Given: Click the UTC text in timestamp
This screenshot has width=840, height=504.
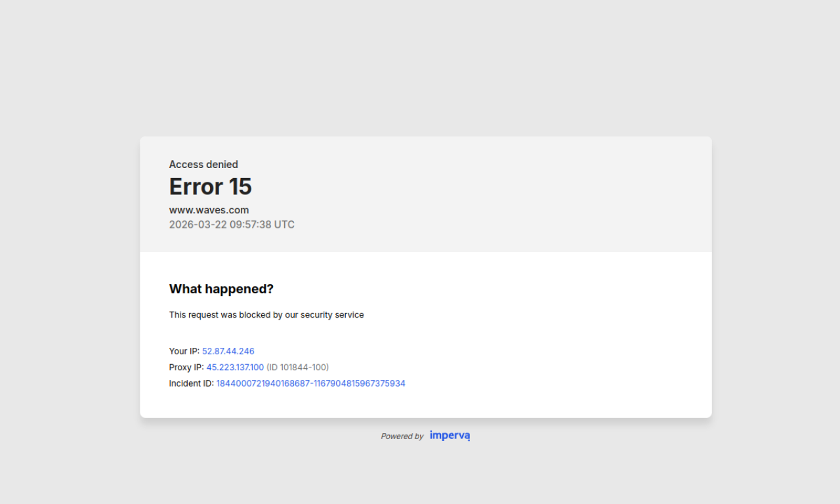Looking at the screenshot, I should point(284,224).
